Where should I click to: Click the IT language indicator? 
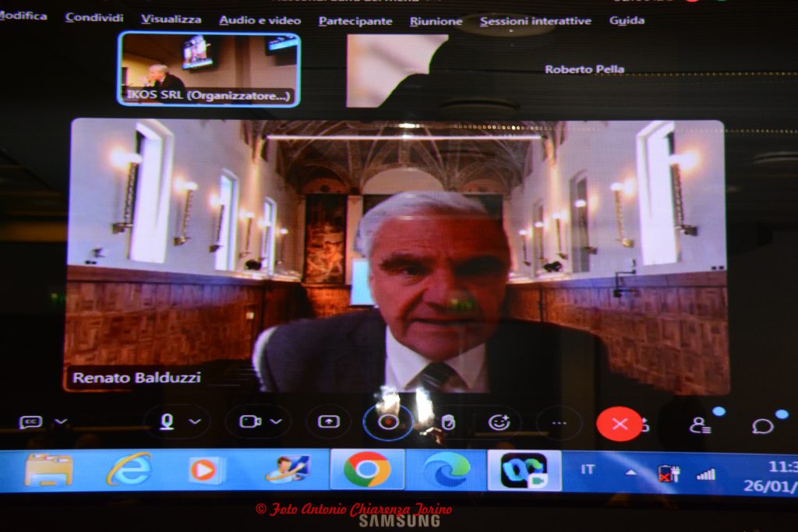[588, 469]
